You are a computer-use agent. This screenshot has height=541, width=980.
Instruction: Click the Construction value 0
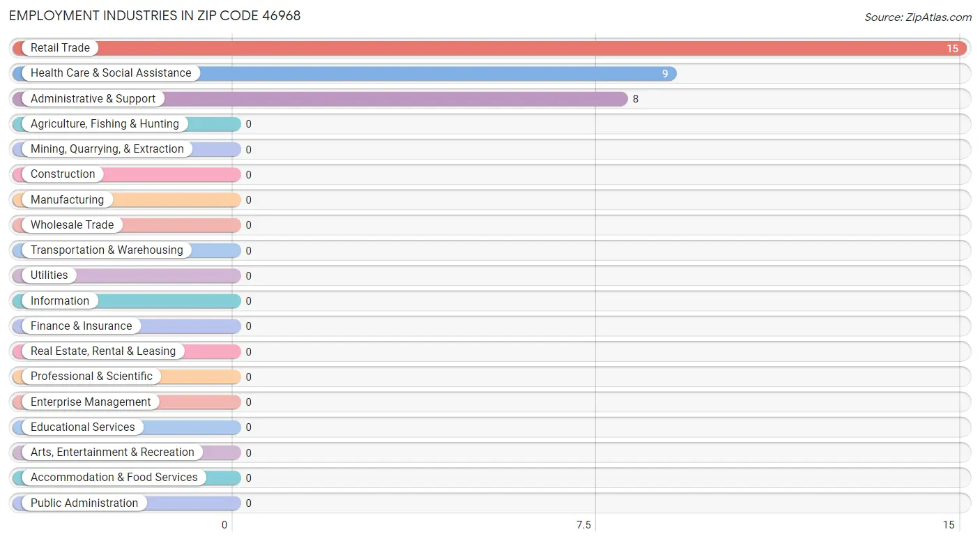tap(248, 175)
